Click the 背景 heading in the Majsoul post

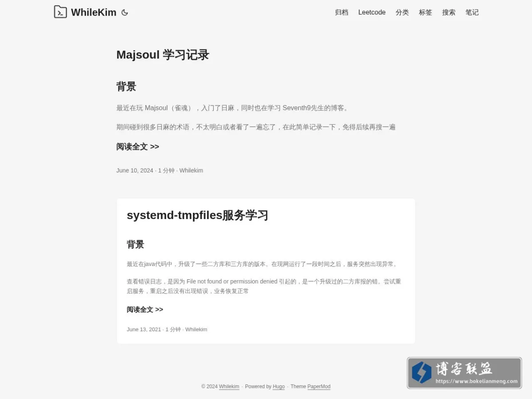(x=126, y=86)
